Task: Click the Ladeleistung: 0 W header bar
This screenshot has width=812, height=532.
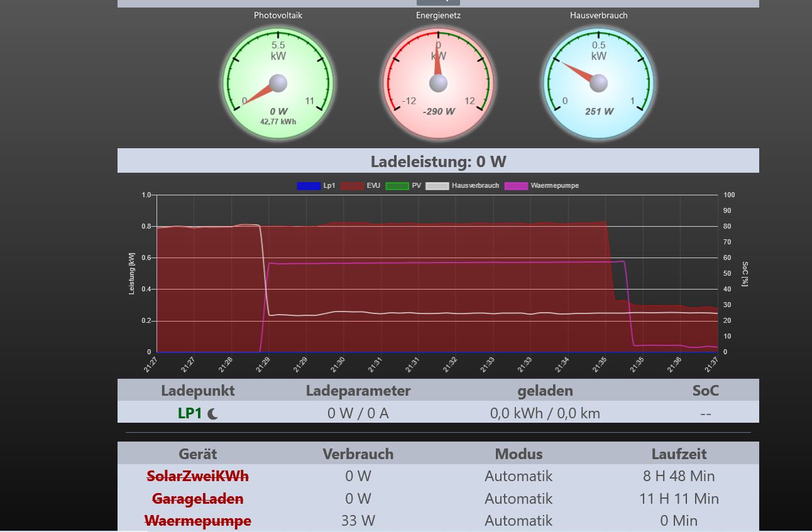Action: (438, 161)
